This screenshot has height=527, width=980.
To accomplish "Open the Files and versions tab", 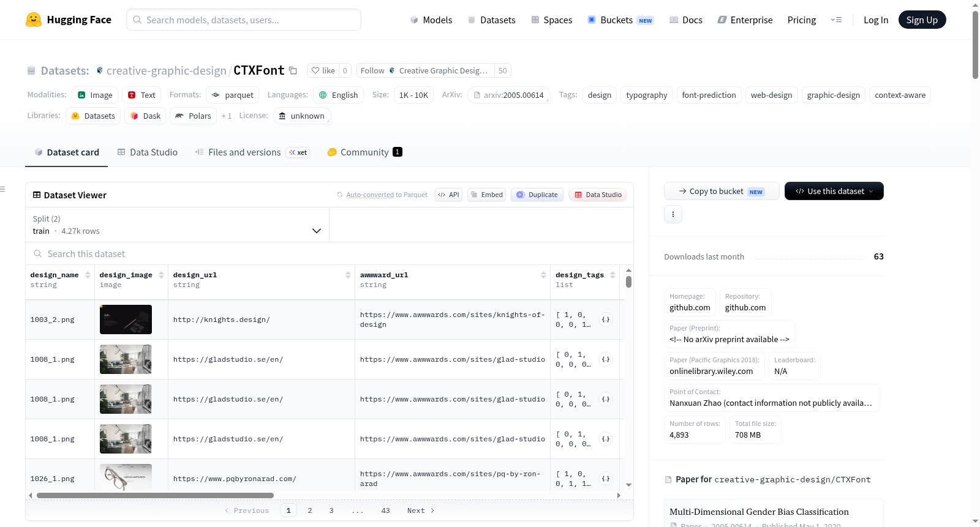I will click(x=252, y=152).
